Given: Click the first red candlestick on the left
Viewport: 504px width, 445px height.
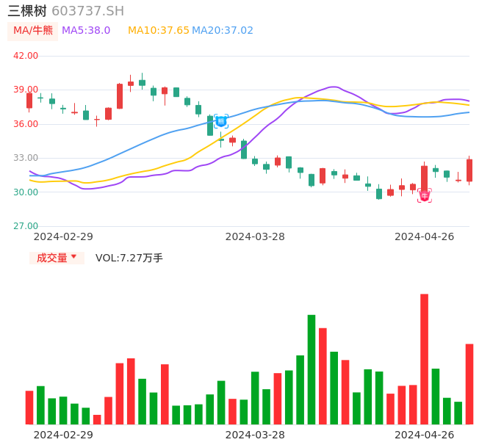Looking at the screenshot, I should (29, 101).
